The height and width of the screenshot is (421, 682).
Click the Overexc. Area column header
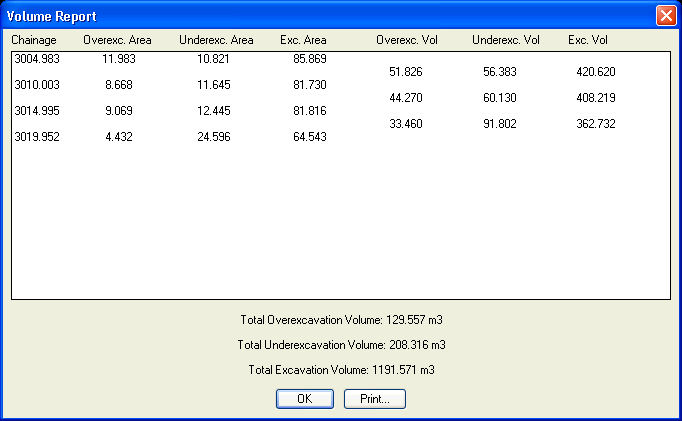pyautogui.click(x=117, y=40)
